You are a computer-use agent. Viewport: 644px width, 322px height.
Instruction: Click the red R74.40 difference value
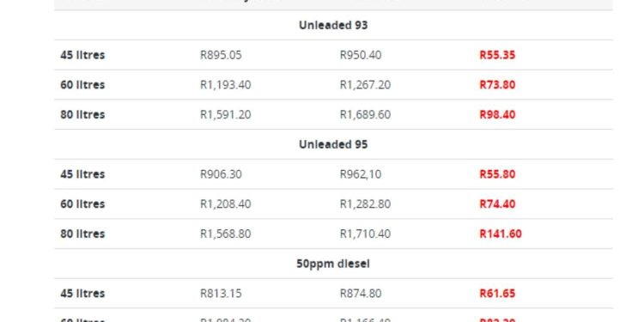point(497,204)
